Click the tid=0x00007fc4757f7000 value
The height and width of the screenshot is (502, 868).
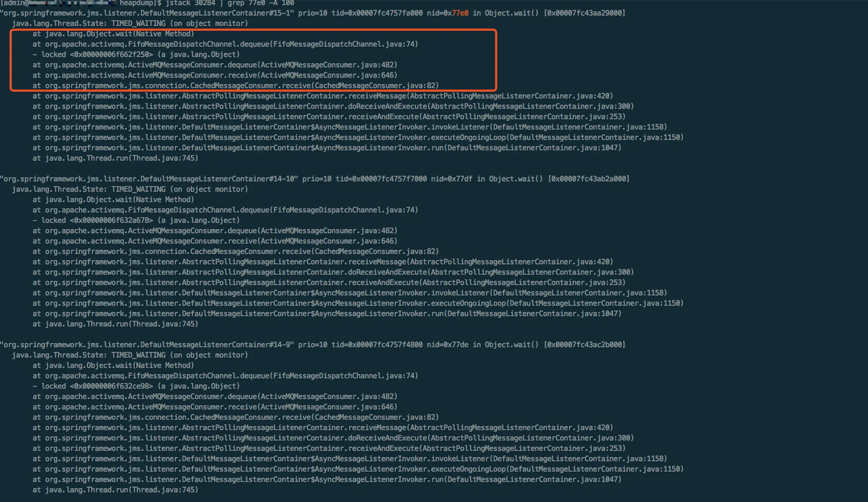[x=381, y=179]
